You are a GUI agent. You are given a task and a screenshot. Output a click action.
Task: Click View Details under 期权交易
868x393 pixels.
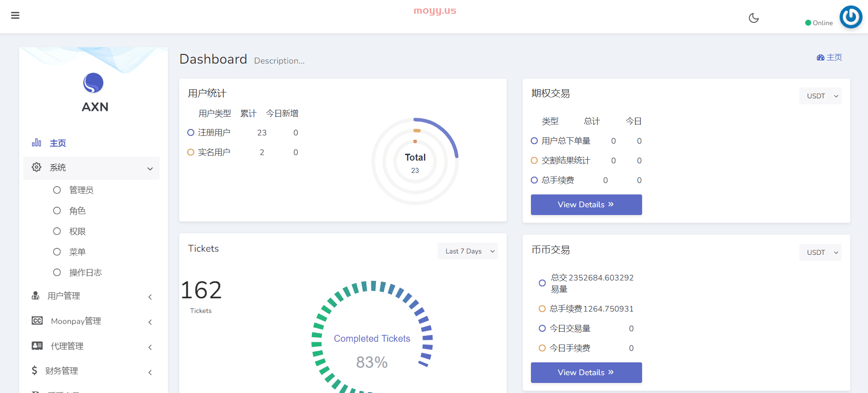coord(586,205)
